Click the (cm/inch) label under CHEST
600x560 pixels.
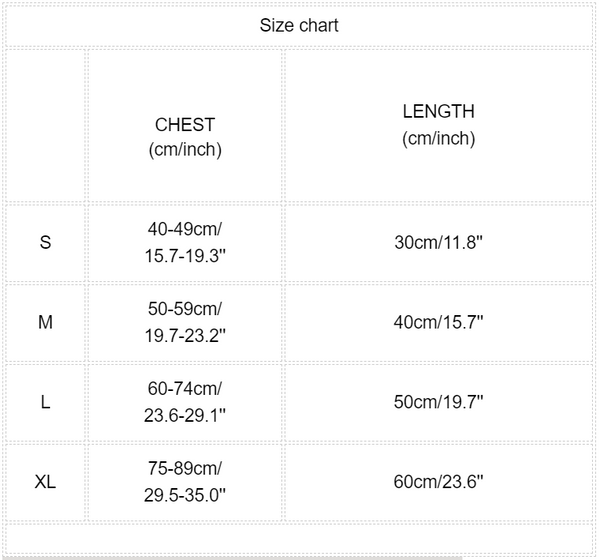(185, 150)
